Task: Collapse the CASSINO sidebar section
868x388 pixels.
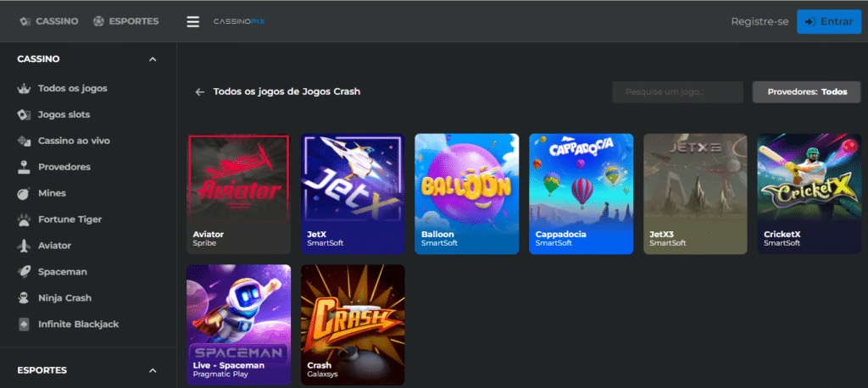Action: click(153, 59)
